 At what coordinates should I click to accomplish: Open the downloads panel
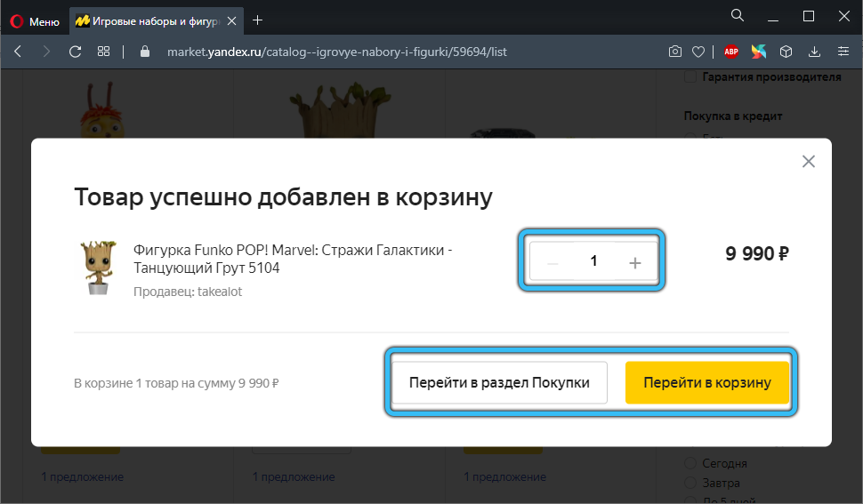point(814,52)
